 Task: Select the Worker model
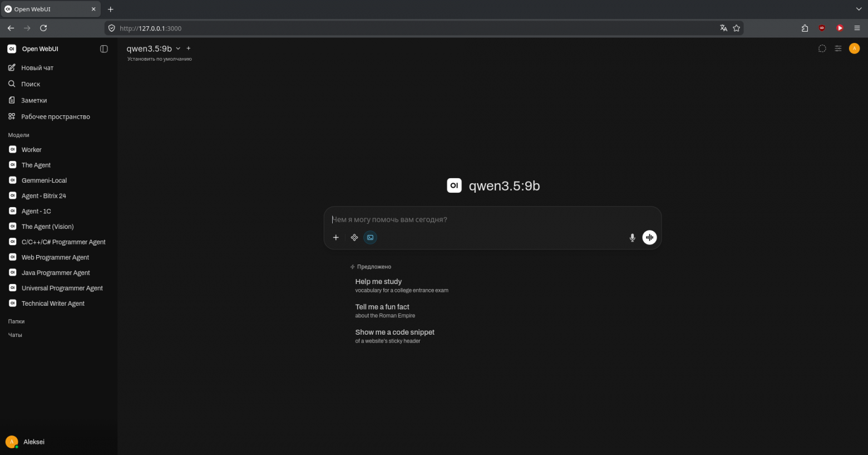coord(58,150)
